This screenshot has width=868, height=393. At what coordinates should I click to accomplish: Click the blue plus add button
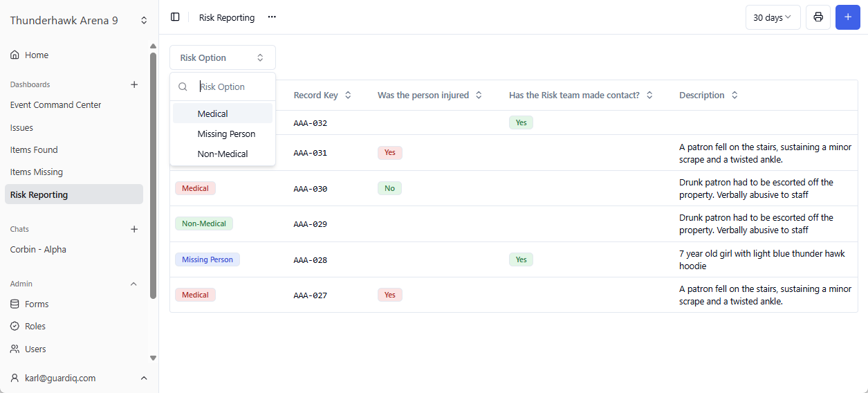click(x=847, y=17)
